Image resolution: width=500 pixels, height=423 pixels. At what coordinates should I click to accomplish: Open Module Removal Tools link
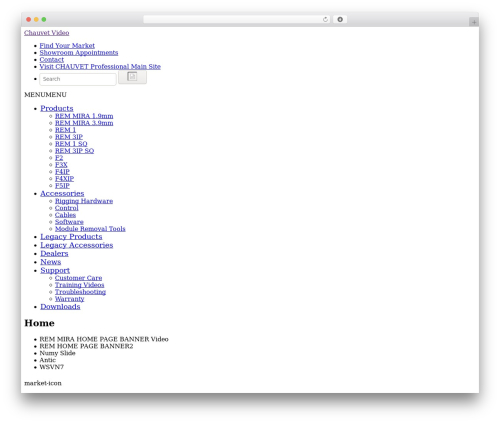[90, 229]
